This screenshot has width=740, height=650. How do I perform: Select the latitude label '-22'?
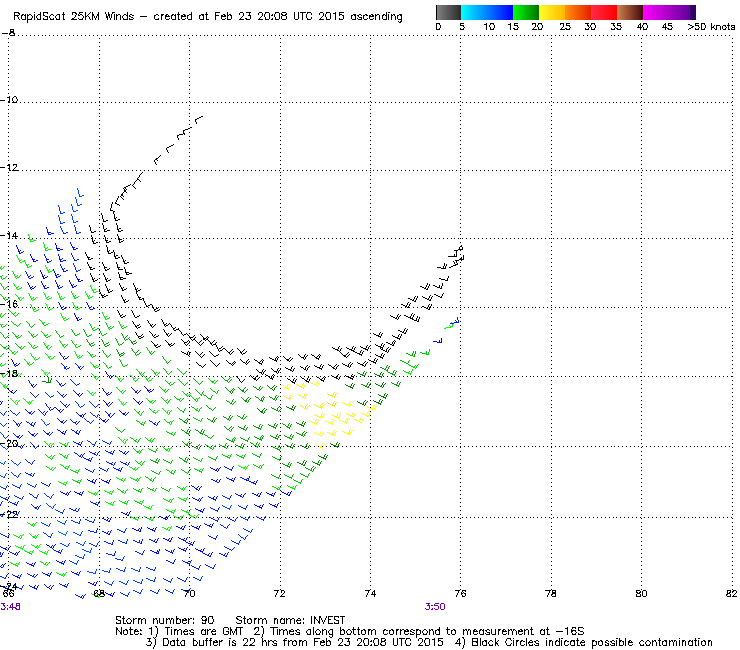9,515
